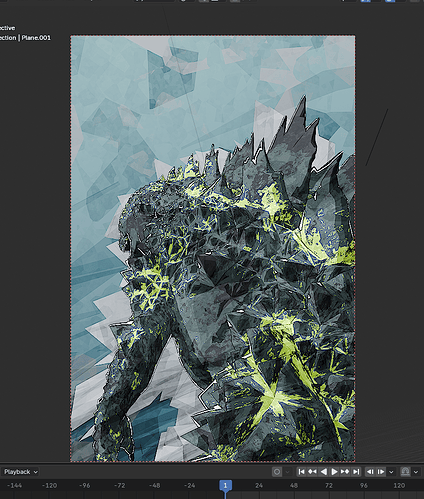The height and width of the screenshot is (499, 424).
Task: Click frame 72 on the timeline ruler
Action: [329, 485]
